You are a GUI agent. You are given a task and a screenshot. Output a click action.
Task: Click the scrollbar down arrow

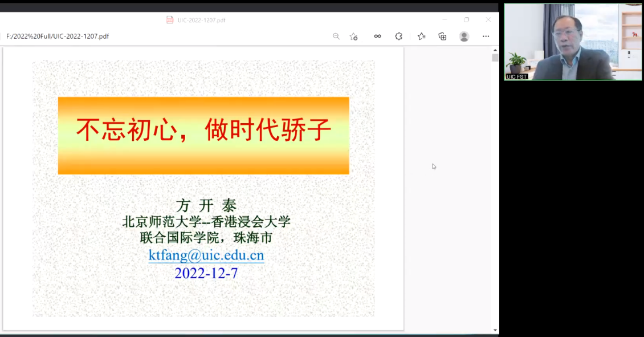point(495,330)
